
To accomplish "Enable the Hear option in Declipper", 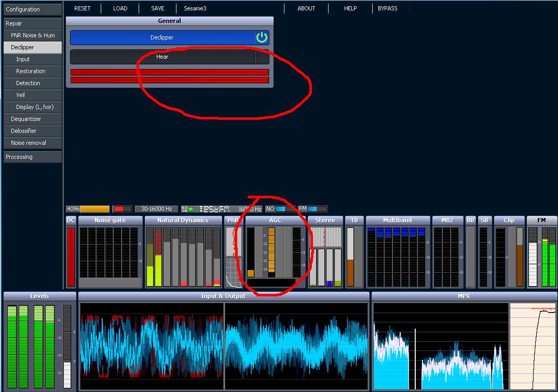I will point(162,57).
